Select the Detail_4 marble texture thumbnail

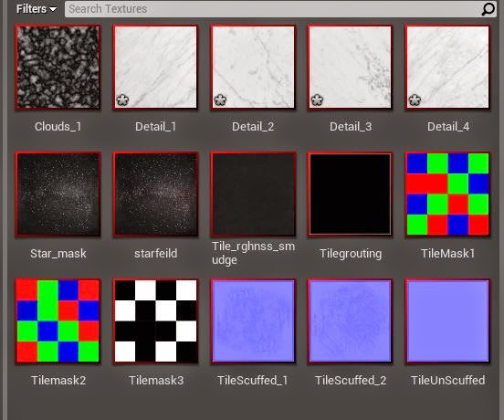click(x=448, y=68)
